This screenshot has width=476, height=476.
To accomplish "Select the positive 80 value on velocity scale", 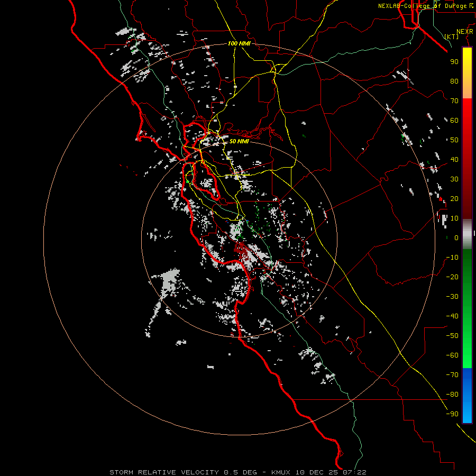I will tap(454, 81).
